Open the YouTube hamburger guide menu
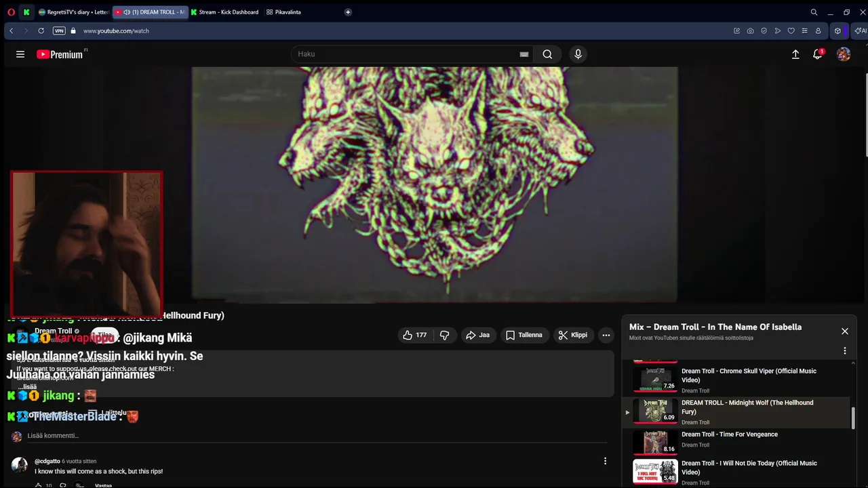The image size is (868, 488). pos(20,54)
